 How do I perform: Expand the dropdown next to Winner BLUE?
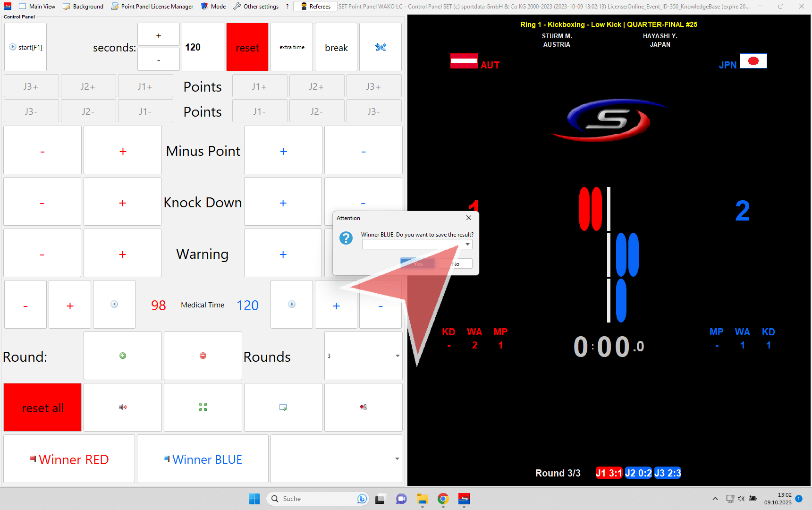click(397, 459)
